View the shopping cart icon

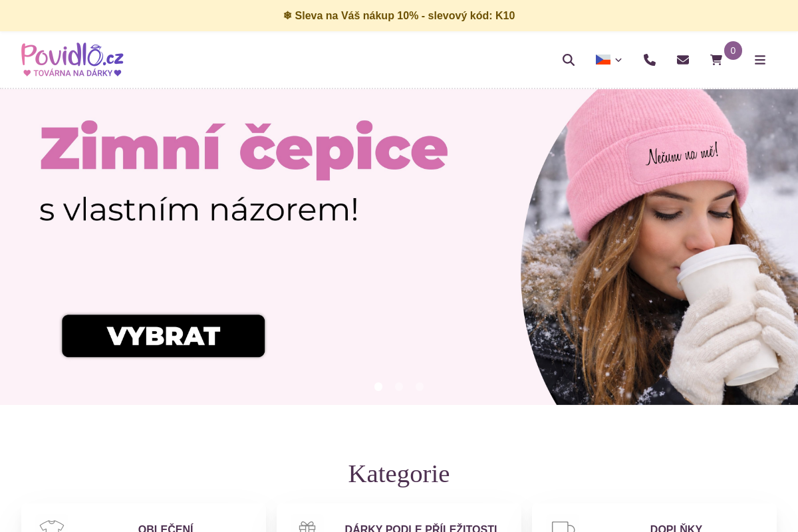point(716,60)
